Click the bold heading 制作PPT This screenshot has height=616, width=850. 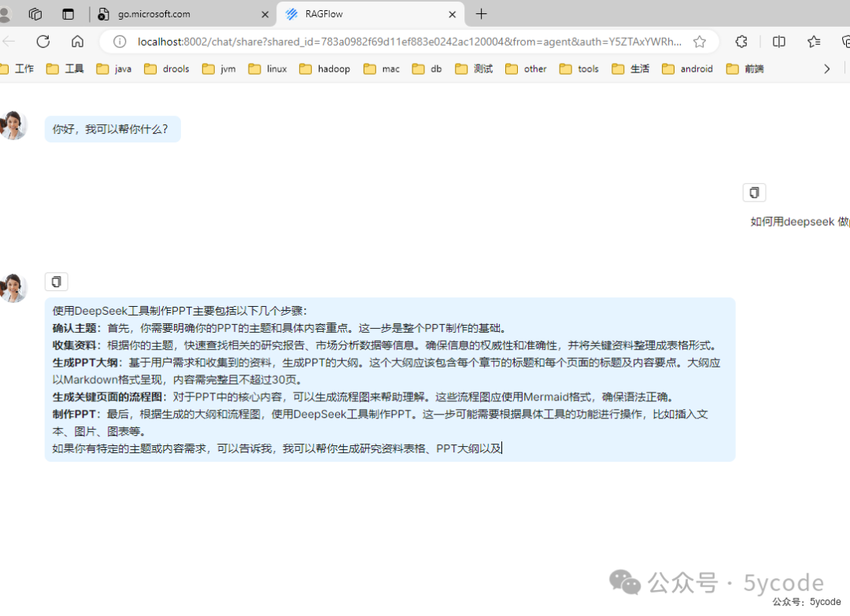click(x=74, y=415)
